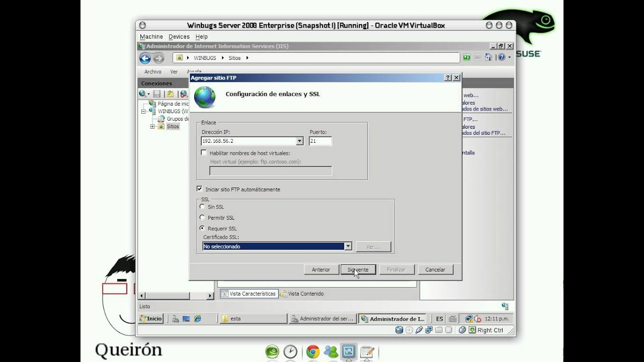Click the ? help button on the Agregar sitio FTP dialog
The height and width of the screenshot is (362, 644).
click(x=448, y=78)
